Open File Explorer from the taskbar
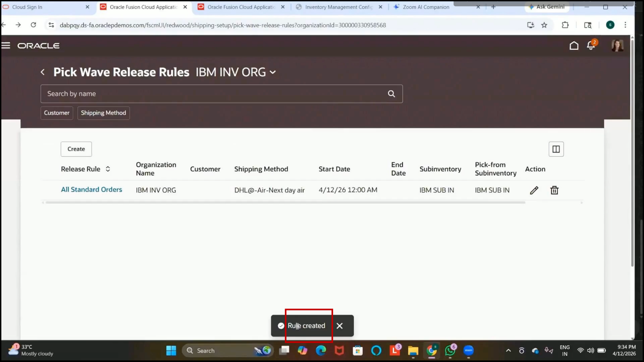The width and height of the screenshot is (644, 362). pos(413,351)
